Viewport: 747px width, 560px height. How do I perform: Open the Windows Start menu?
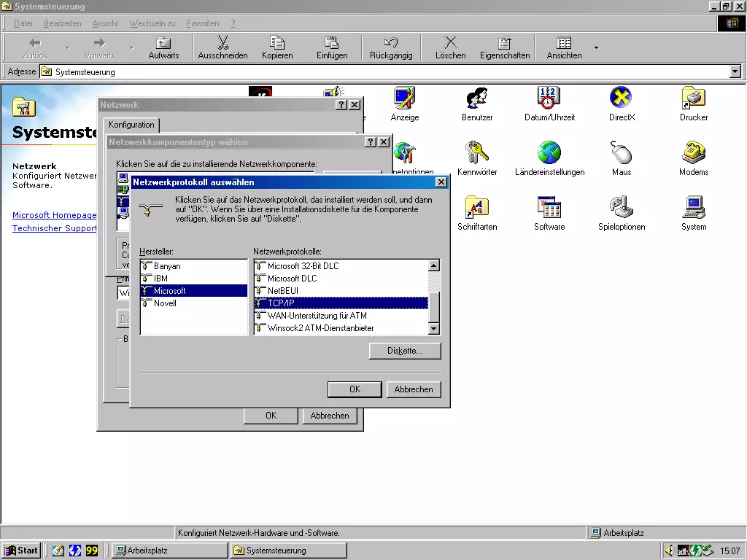point(21,551)
